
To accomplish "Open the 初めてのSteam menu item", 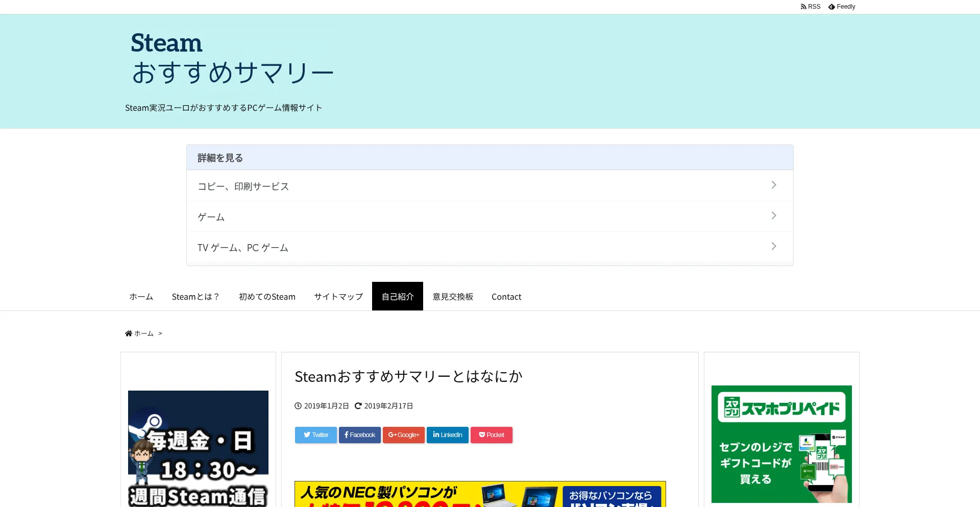I will 267,297.
